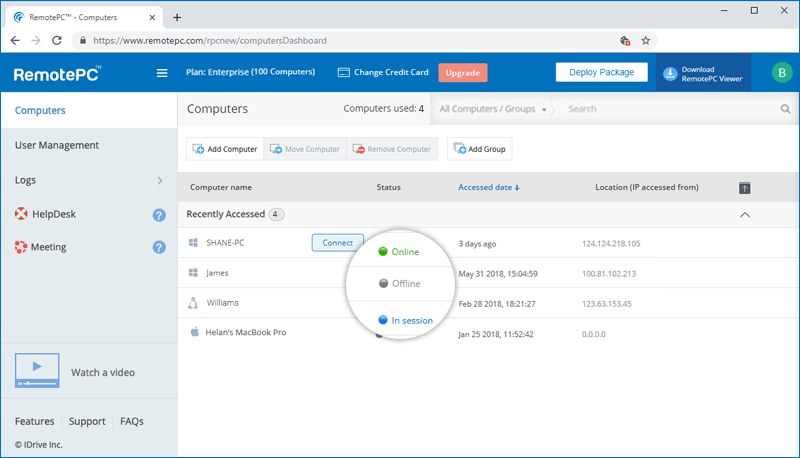Click the site lock icon

pos(83,40)
